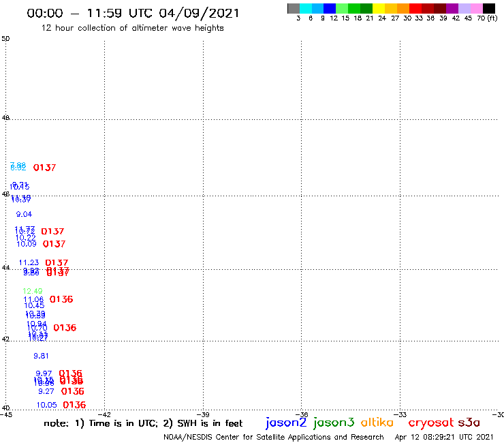This screenshot has width=504, height=443.
Task: Select the cyan swatch in color scale
Action: (306, 8)
